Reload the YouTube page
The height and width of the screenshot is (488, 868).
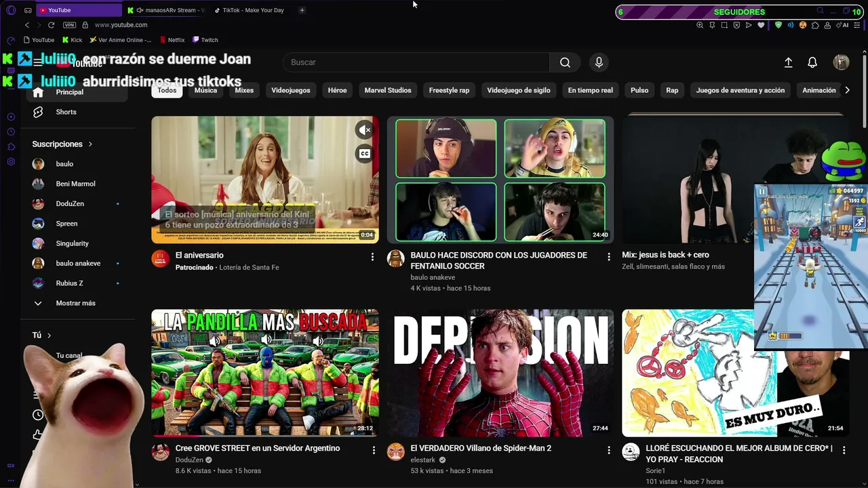pyautogui.click(x=51, y=25)
